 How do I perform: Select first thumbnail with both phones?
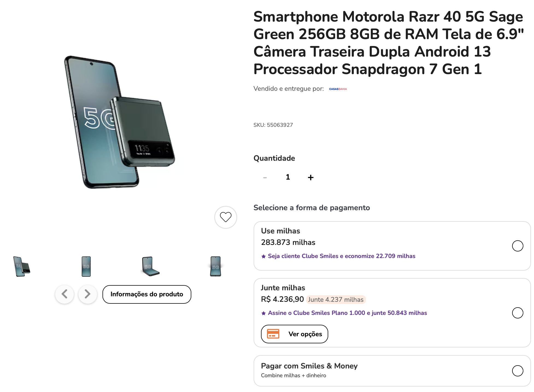pyautogui.click(x=22, y=266)
